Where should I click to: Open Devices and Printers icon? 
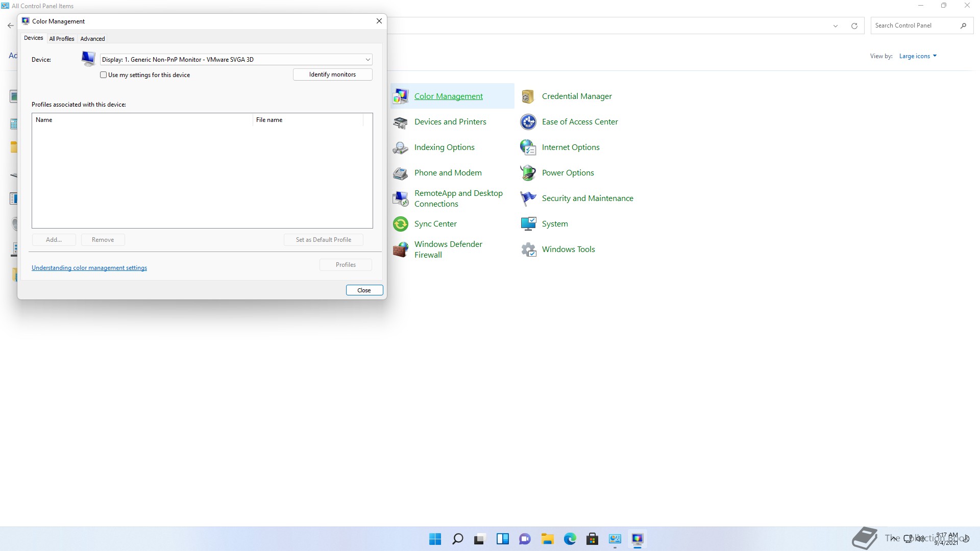[x=401, y=122]
